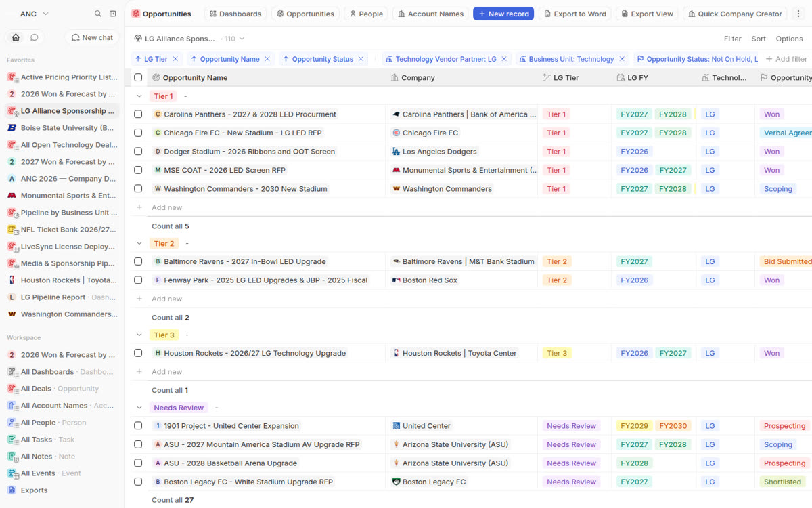The height and width of the screenshot is (508, 812).
Task: Switch to the Opportunities tab button
Action: point(305,14)
